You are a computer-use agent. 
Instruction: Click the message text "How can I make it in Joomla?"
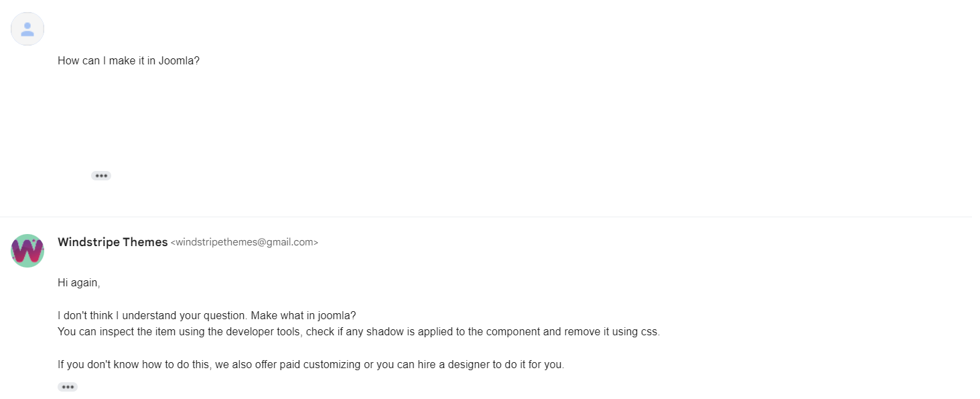coord(129,60)
